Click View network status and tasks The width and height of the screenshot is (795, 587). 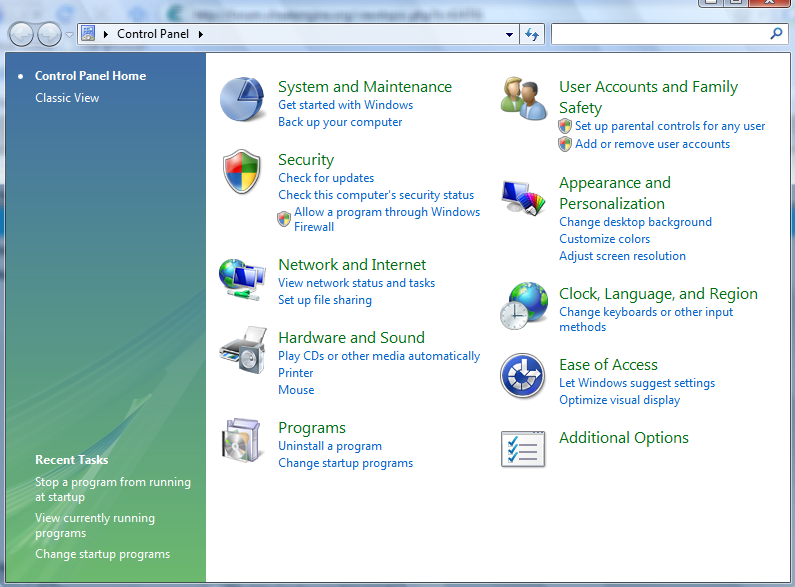click(x=356, y=283)
